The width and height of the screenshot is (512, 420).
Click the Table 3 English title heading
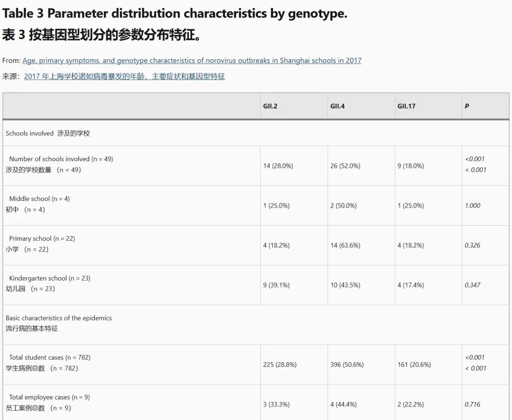click(174, 14)
